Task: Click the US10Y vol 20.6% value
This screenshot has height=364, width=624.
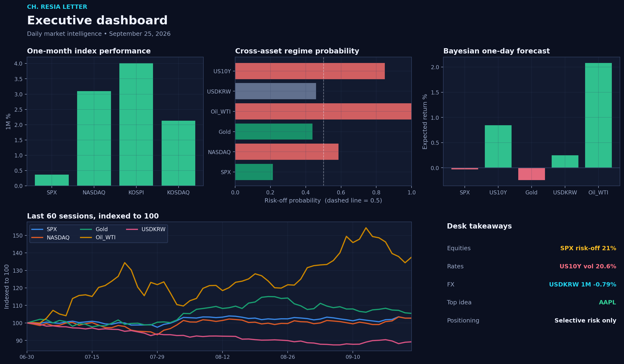Action: [588, 266]
